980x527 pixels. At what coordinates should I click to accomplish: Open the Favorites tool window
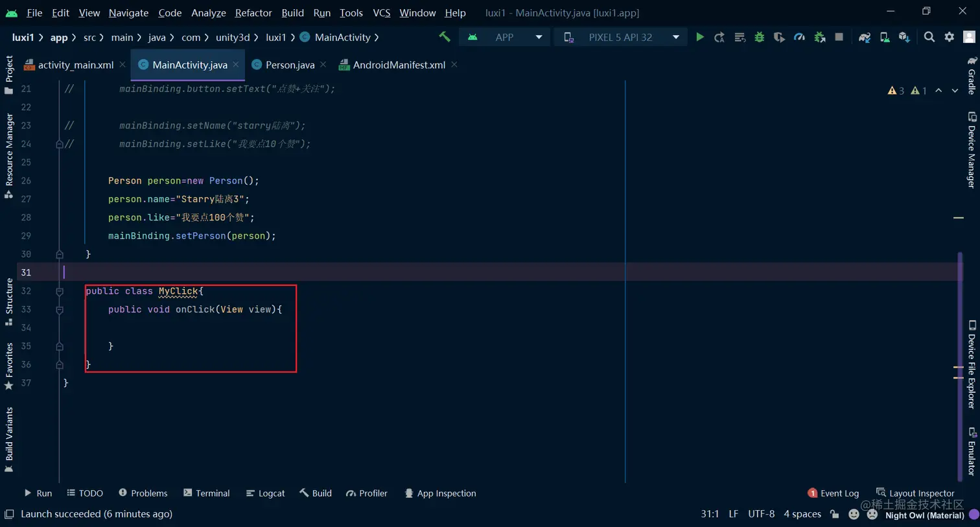(8, 366)
